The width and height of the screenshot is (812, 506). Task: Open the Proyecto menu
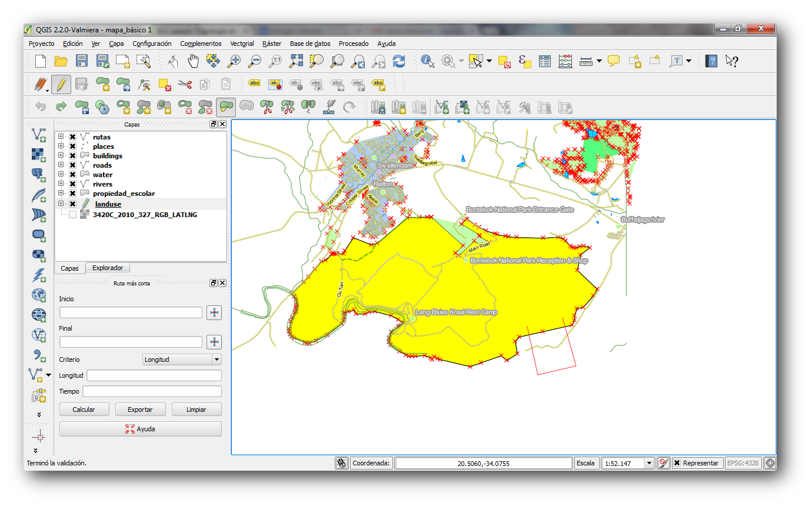pyautogui.click(x=42, y=44)
